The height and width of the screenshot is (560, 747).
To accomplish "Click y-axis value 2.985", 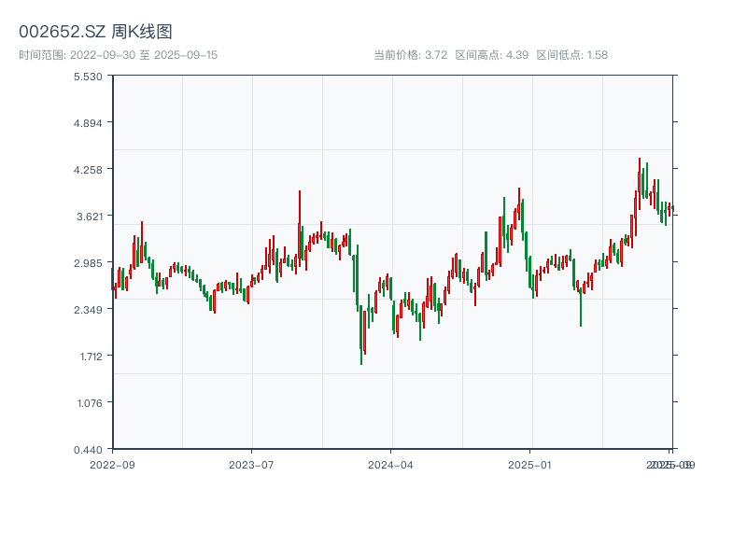I will click(x=88, y=263).
